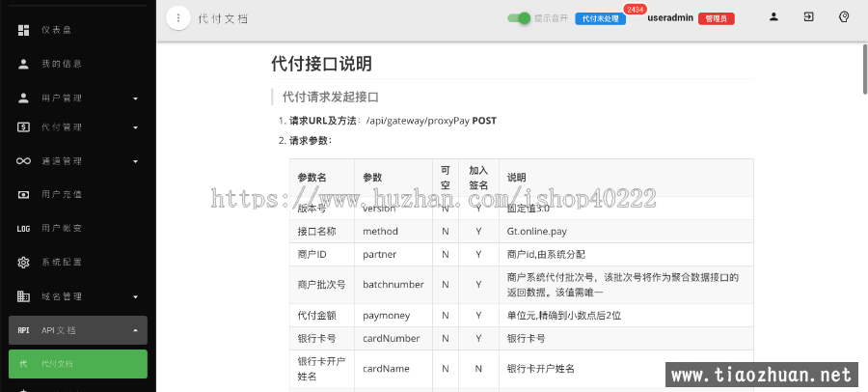Screen dimensions: 868x392
Task: Click the 代付文档 title in the top bar
Action: [x=223, y=19]
